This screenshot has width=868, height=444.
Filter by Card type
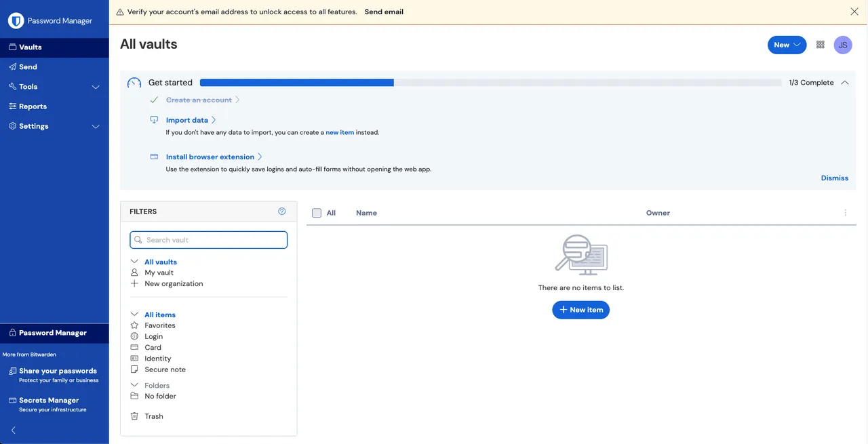tap(153, 347)
